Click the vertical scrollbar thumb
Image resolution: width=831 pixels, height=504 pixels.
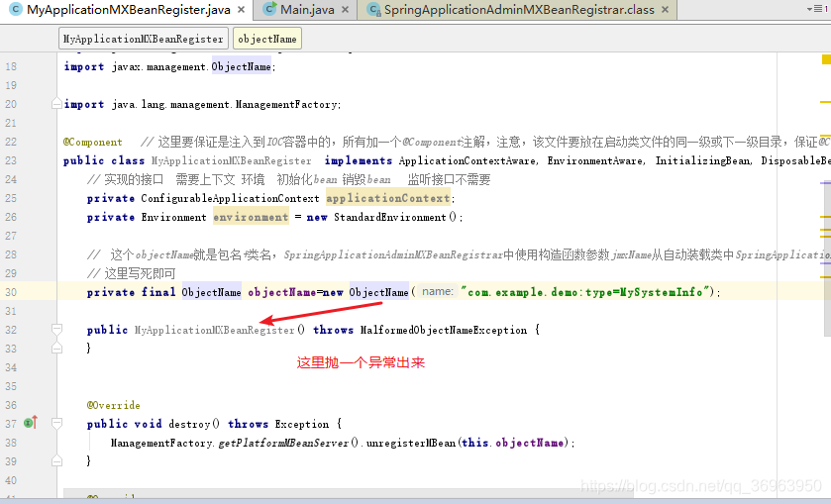click(x=827, y=259)
